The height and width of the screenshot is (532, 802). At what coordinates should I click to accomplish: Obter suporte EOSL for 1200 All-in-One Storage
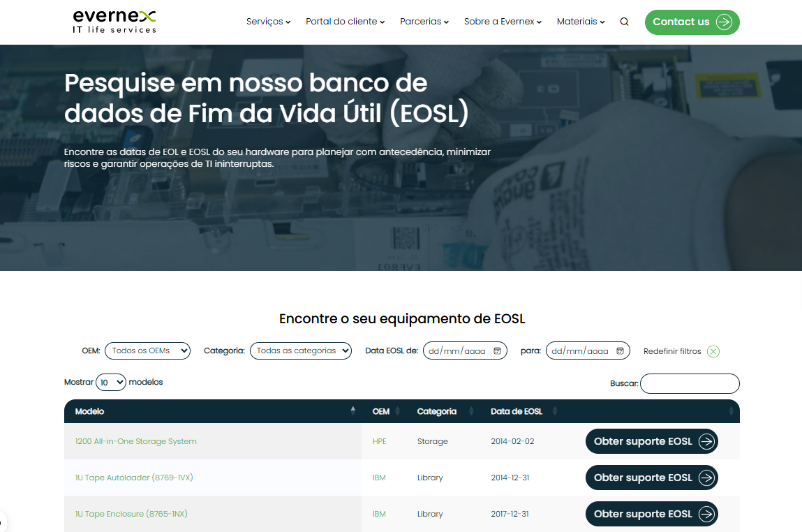(652, 441)
